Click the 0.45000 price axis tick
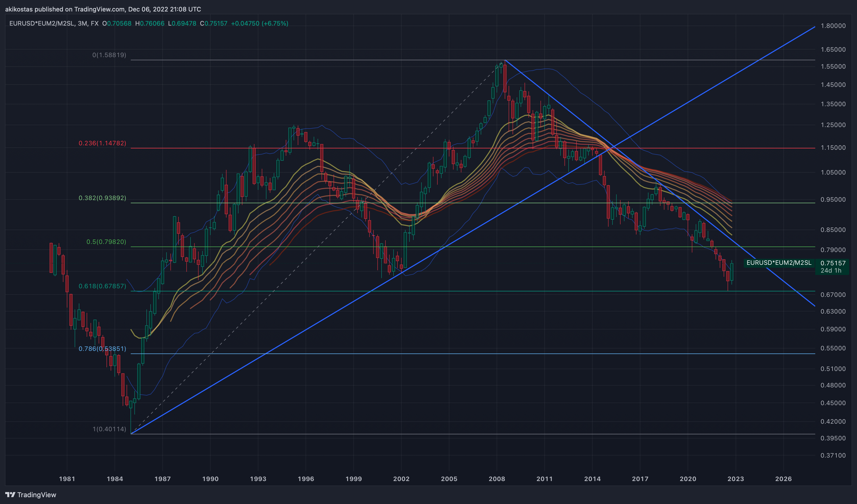857x504 pixels. [833, 403]
